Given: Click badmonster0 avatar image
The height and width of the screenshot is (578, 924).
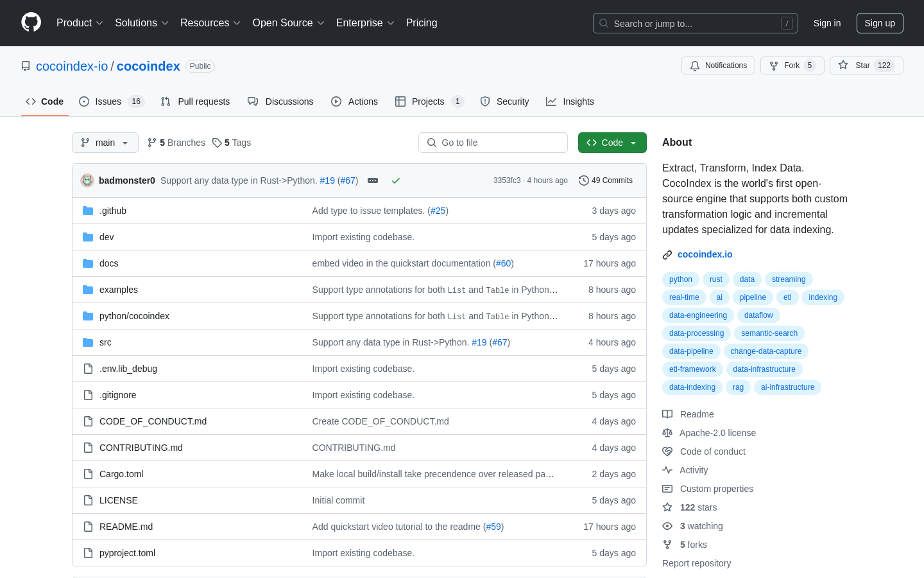Looking at the screenshot, I should tap(87, 180).
